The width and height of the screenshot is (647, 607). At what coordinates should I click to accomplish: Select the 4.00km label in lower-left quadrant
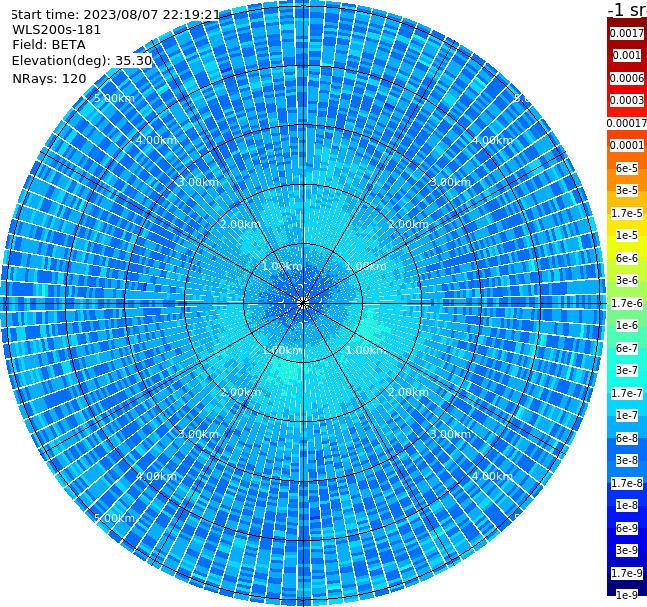[x=157, y=476]
